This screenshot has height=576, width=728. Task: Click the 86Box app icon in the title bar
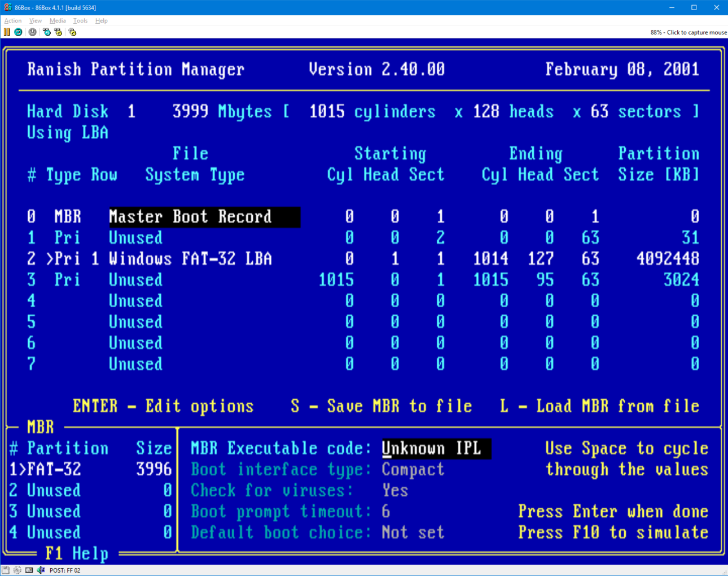tap(7, 7)
